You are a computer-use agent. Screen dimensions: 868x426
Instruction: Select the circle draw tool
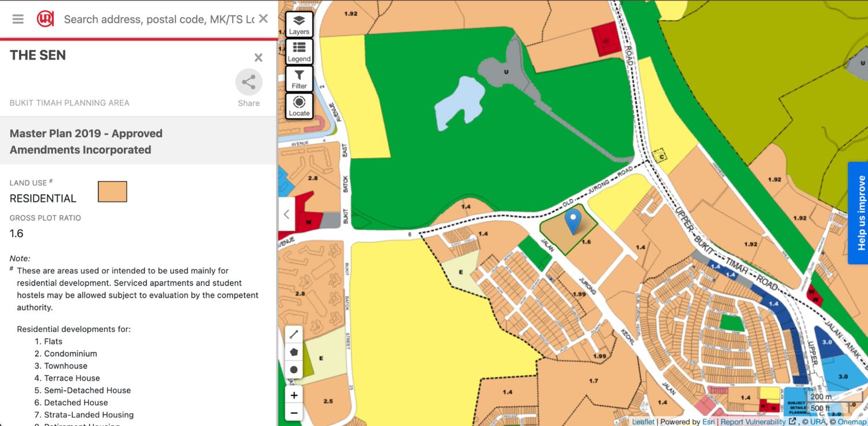tap(294, 369)
